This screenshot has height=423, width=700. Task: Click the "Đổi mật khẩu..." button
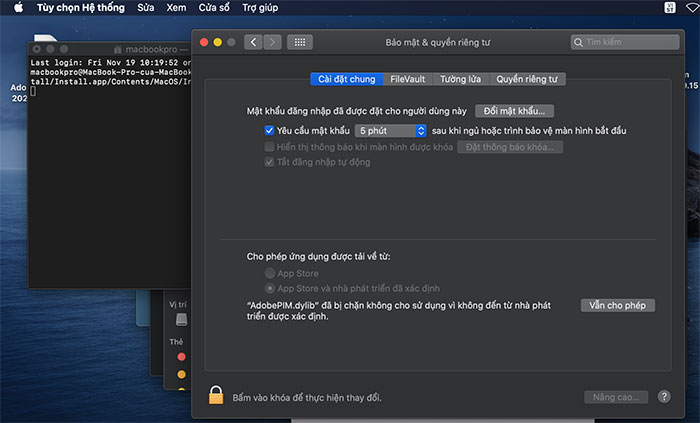pos(514,111)
